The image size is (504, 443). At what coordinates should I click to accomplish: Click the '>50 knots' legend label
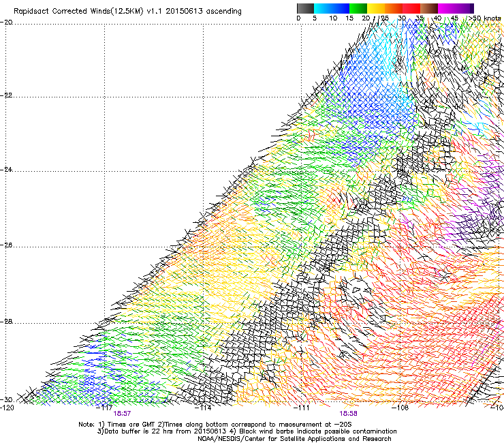pyautogui.click(x=484, y=18)
